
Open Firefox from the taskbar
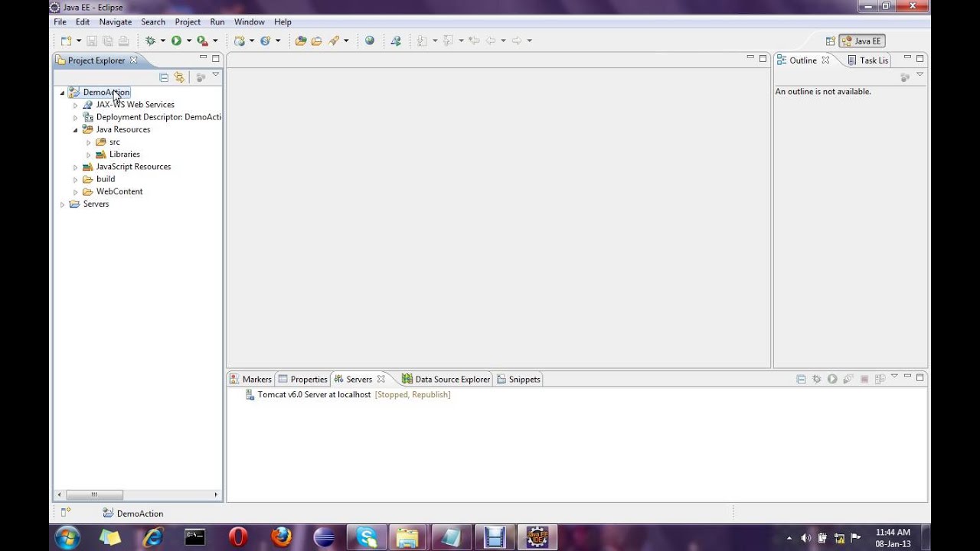click(x=281, y=537)
